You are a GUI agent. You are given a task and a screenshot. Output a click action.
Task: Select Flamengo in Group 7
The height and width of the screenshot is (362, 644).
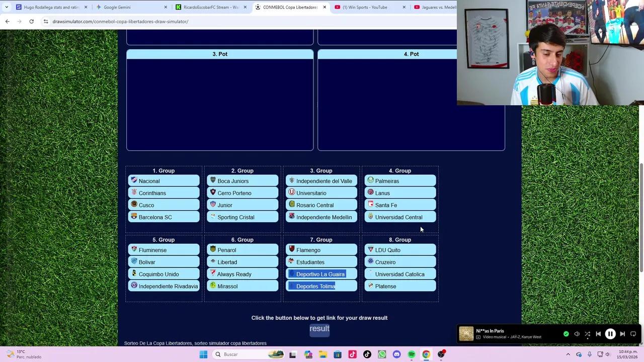[x=321, y=250]
